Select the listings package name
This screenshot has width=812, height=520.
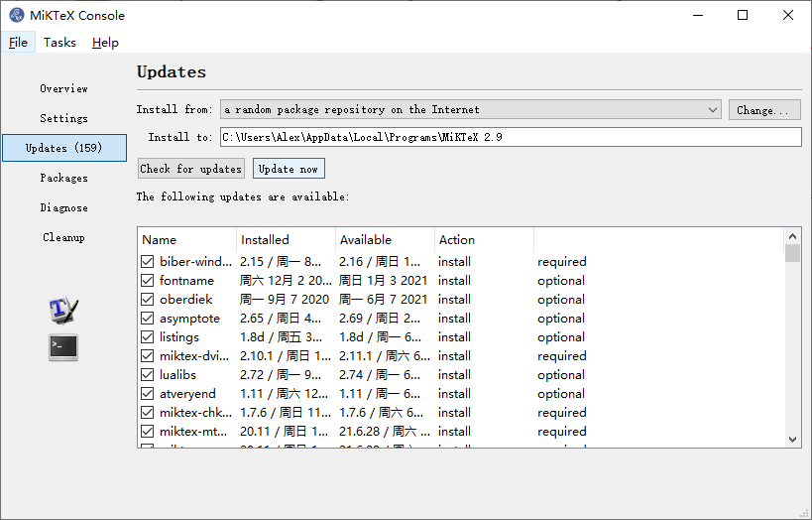(x=179, y=337)
